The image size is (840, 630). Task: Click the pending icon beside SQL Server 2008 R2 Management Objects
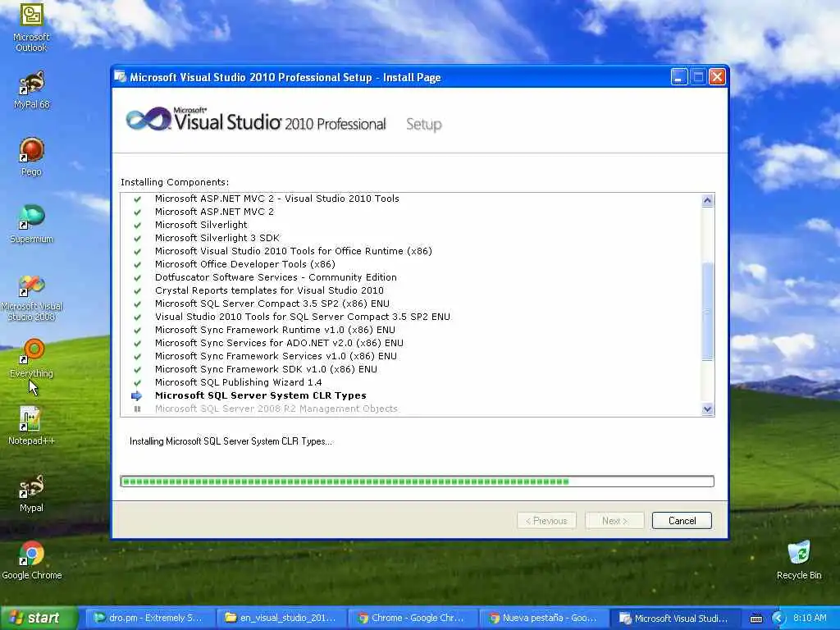click(137, 409)
